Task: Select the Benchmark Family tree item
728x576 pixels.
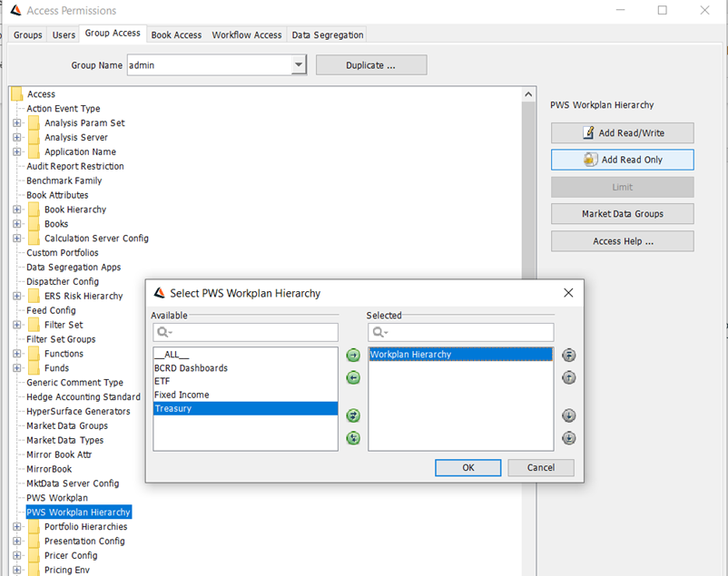Action: 64,181
